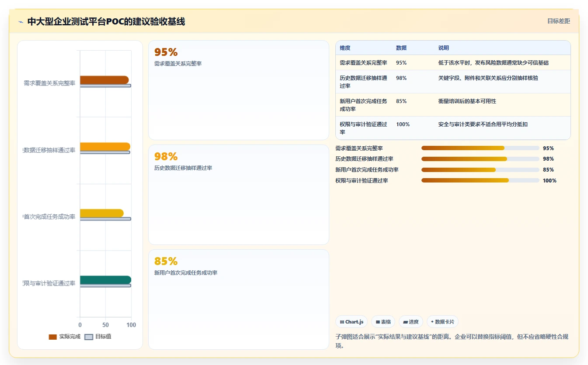The image size is (588, 365).
Task: Click the 需求覆盖关系完整率 cell in the table
Action: (363, 63)
